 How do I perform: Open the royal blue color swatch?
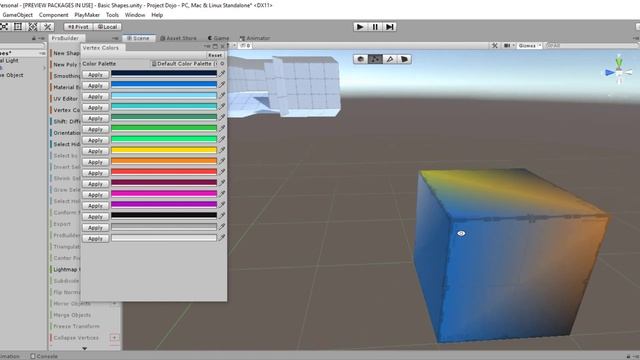coord(164,85)
